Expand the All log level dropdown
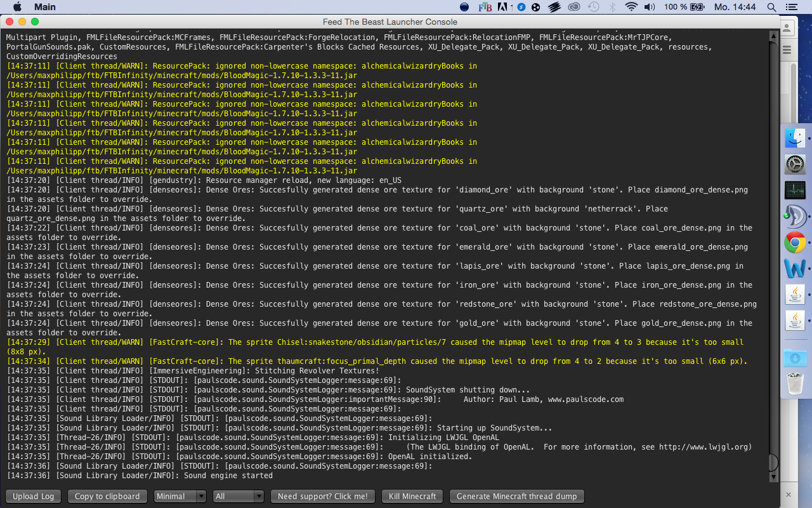 click(239, 496)
